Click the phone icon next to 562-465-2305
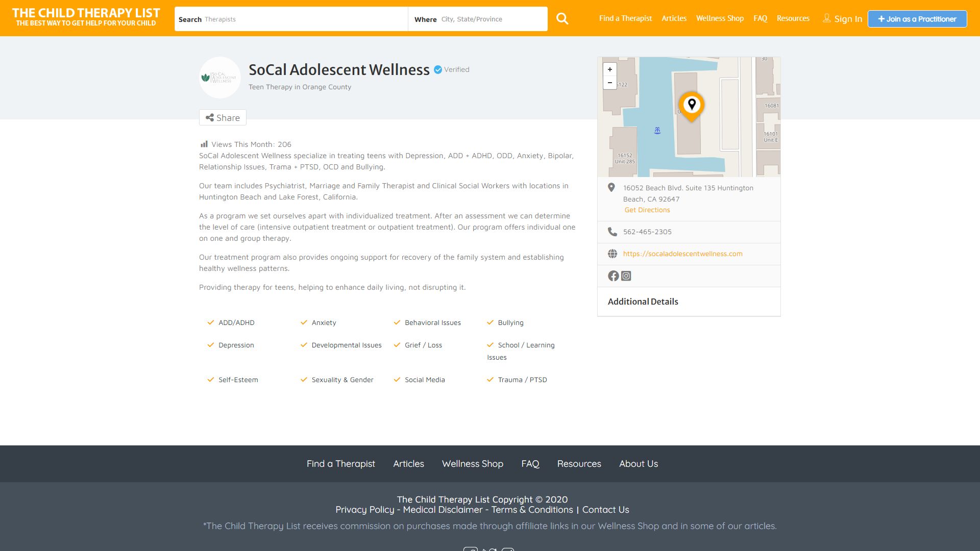Viewport: 980px width, 551px height. tap(612, 232)
